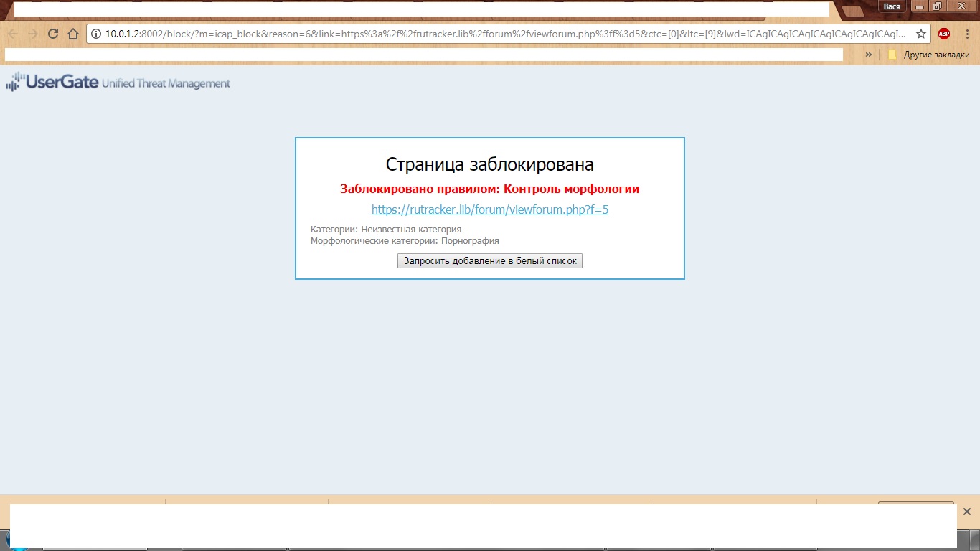The height and width of the screenshot is (551, 980).
Task: Open the Другие закладки bookmarks folder
Action: coord(928,55)
